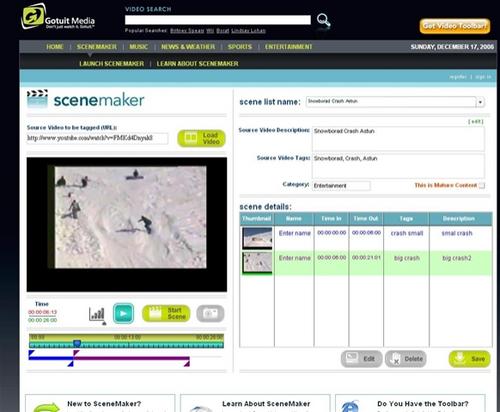Click the register link

point(458,77)
